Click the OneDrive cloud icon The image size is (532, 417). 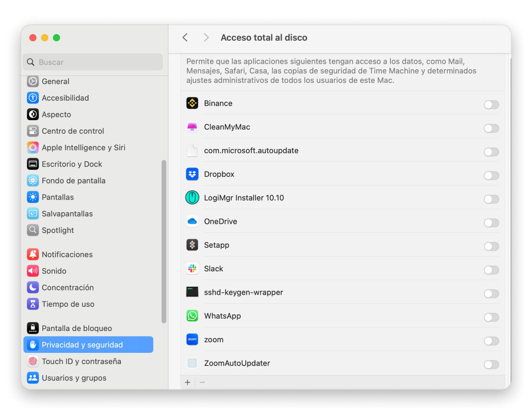click(192, 221)
